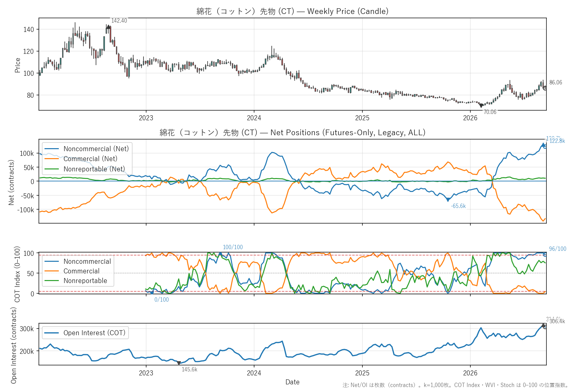This screenshot has width=574, height=392.
Task: Click the 300k tick on Open Interest axis
Action: point(27,329)
